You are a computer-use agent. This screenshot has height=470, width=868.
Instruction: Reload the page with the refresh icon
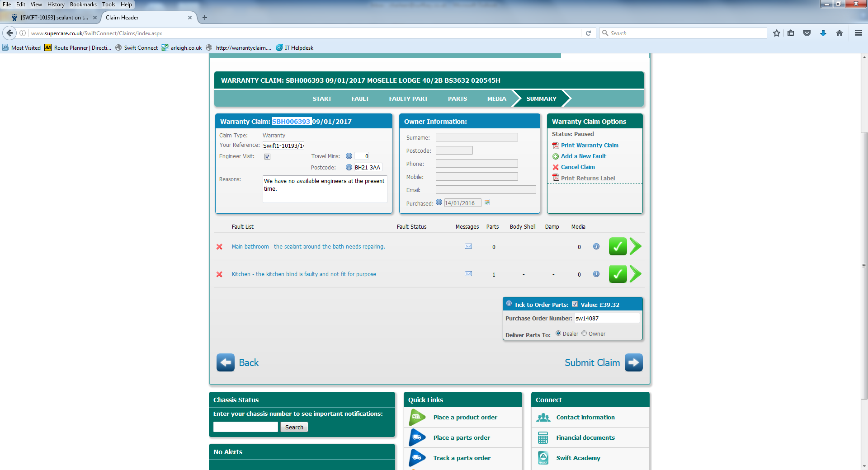tap(588, 33)
